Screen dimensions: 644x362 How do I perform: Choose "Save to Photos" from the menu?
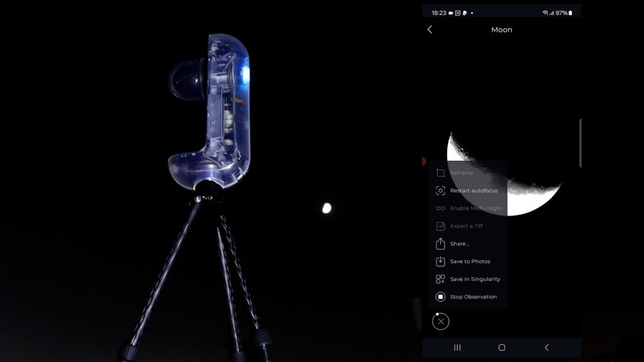[470, 261]
